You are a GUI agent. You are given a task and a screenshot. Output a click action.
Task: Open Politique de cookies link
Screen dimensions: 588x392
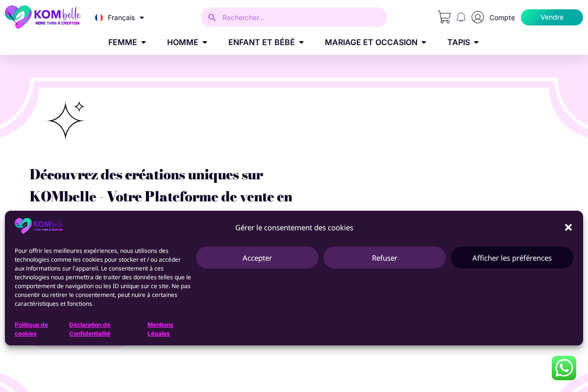point(31,329)
